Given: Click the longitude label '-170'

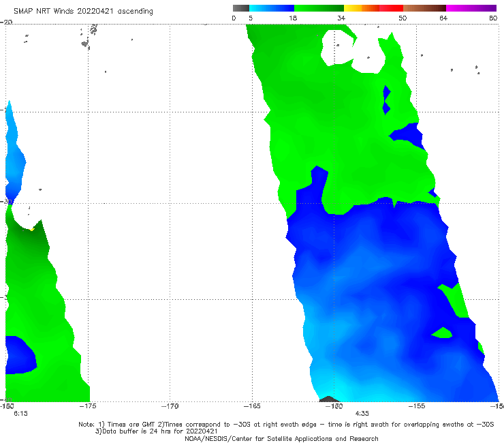Looking at the screenshot, I should pos(170,406).
